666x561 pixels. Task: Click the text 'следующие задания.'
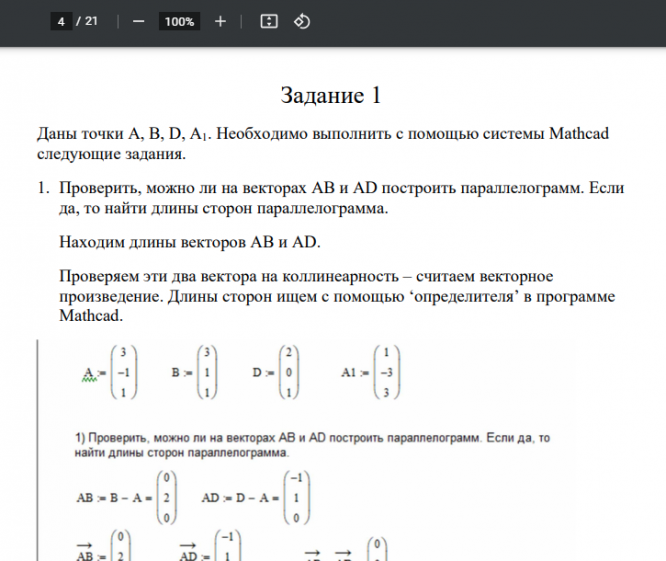(x=111, y=154)
